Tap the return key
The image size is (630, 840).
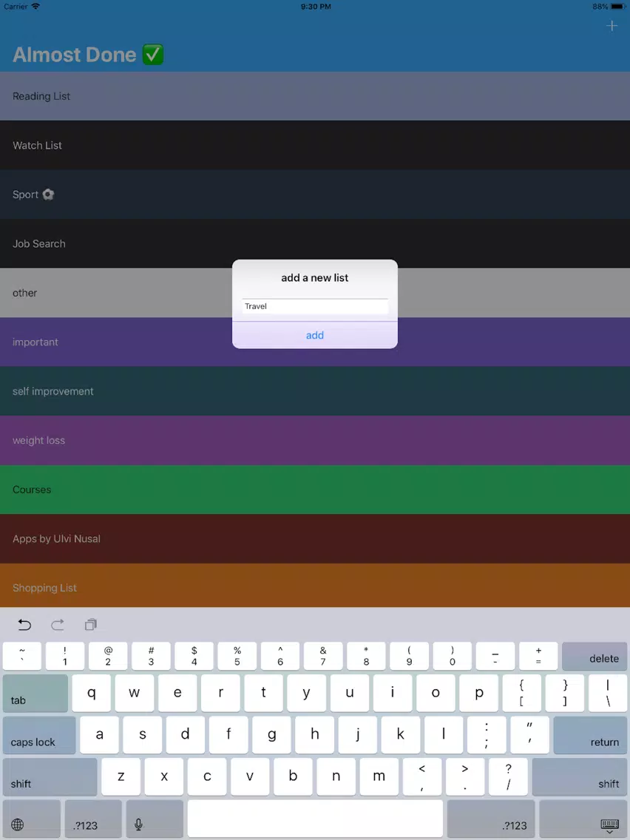(x=590, y=735)
